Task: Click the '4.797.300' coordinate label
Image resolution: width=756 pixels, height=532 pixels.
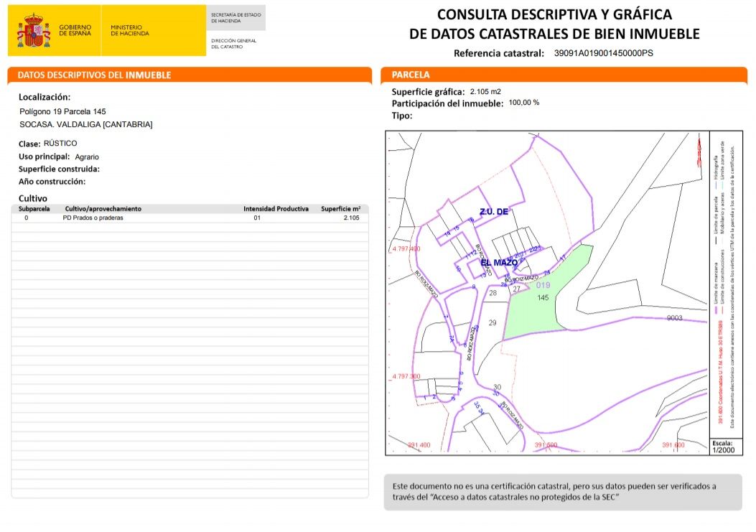Action: click(x=406, y=376)
